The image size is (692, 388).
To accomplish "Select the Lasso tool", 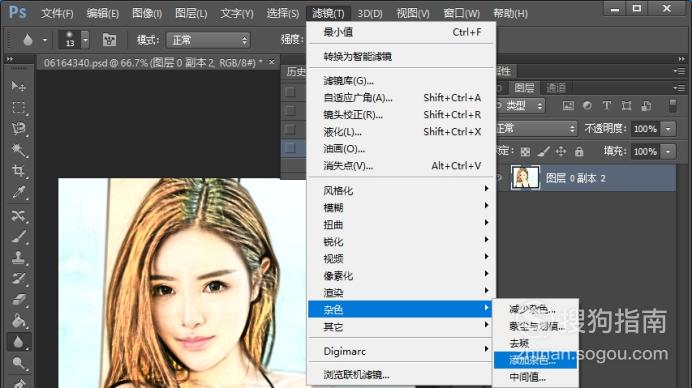I will click(x=18, y=128).
